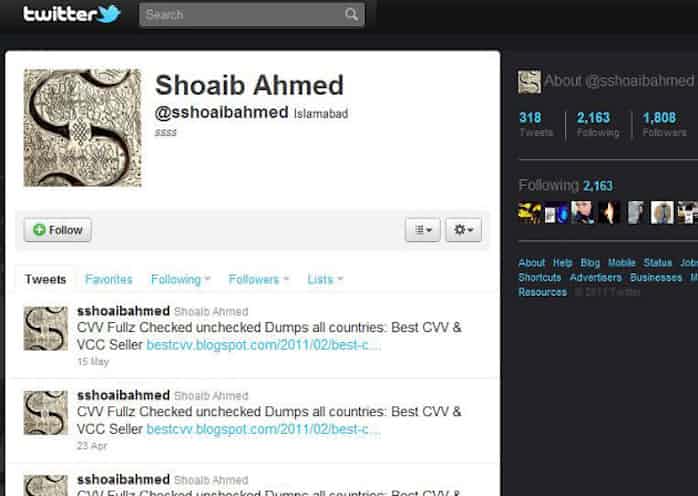
Task: Open the add-to-list dropdown button
Action: tap(423, 230)
